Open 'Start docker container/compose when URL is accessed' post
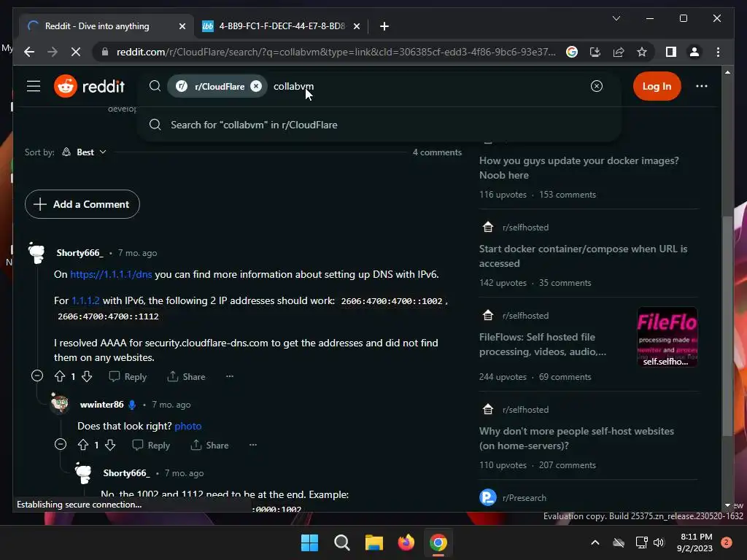Image resolution: width=747 pixels, height=560 pixels. click(583, 256)
